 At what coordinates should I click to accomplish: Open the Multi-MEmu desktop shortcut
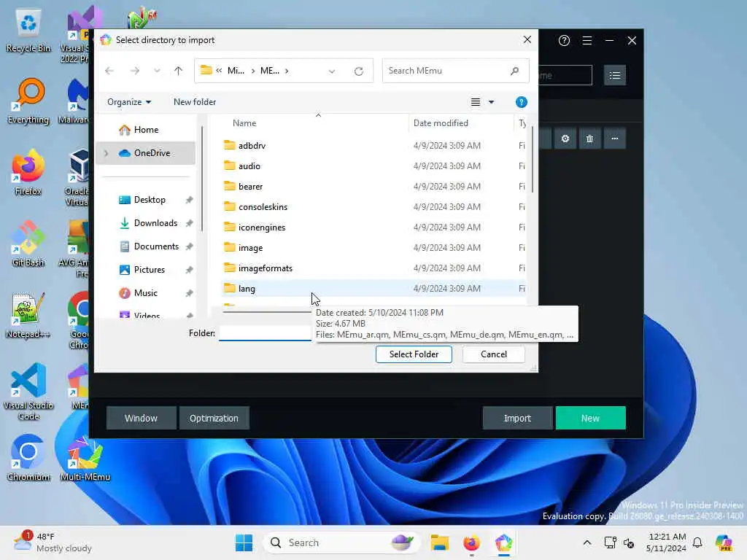pos(85,458)
